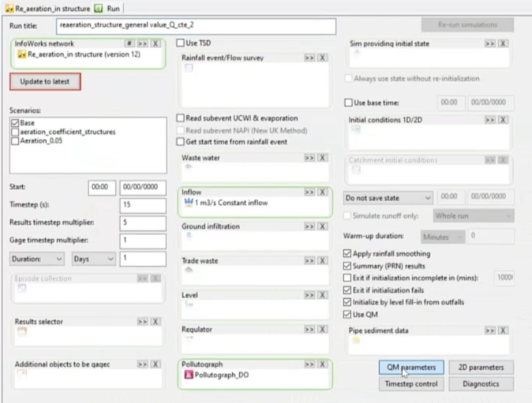Screen dimensions: 532x403
Task: Open Diagnostics settings
Action: (481, 384)
